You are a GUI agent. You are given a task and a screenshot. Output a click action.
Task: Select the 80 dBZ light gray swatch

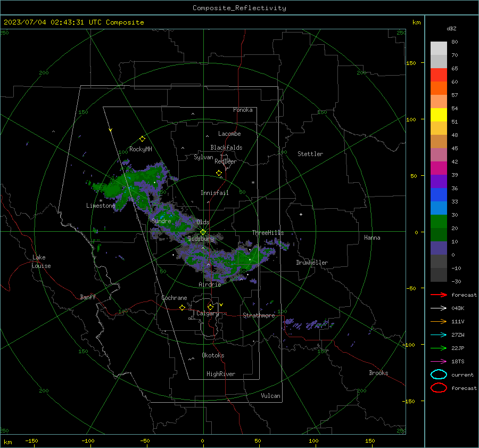(439, 48)
